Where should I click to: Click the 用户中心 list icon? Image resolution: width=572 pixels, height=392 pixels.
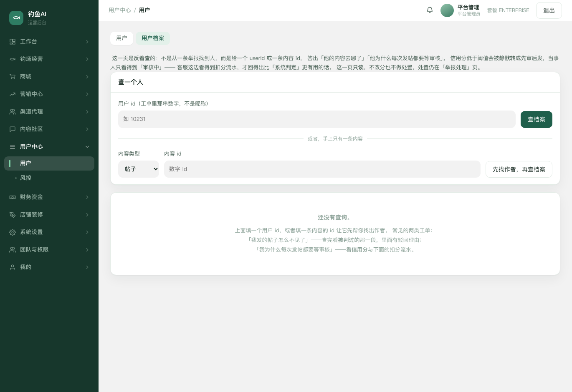coord(13,147)
